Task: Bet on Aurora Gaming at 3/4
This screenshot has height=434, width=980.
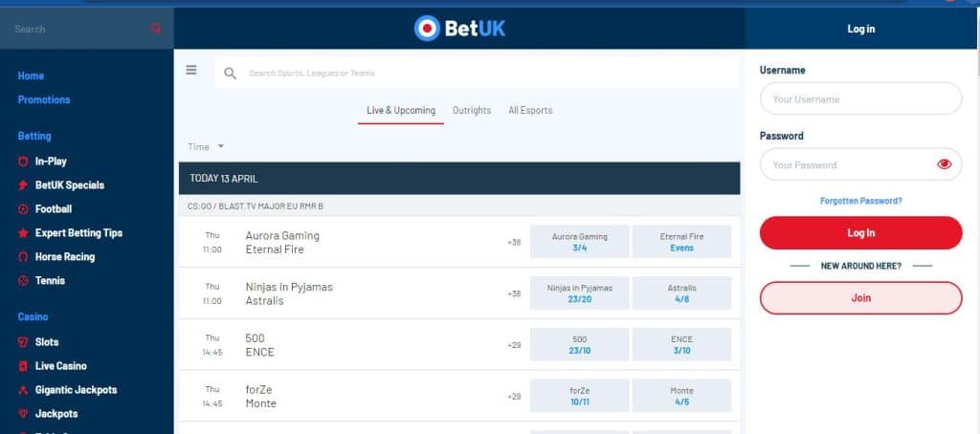Action: pos(579,242)
